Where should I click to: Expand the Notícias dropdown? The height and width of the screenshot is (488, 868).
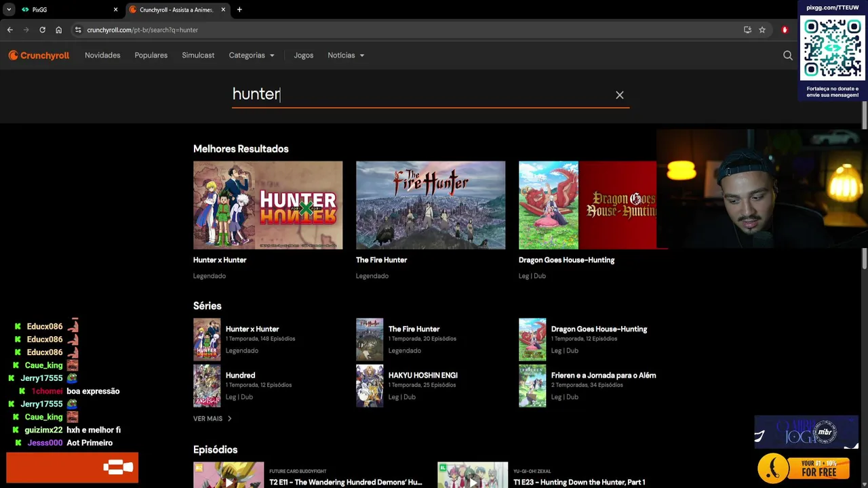point(346,56)
